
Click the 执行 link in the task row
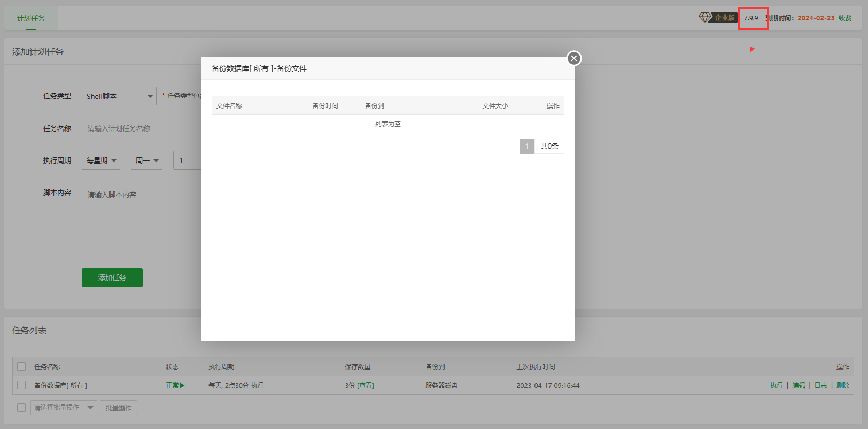click(777, 385)
